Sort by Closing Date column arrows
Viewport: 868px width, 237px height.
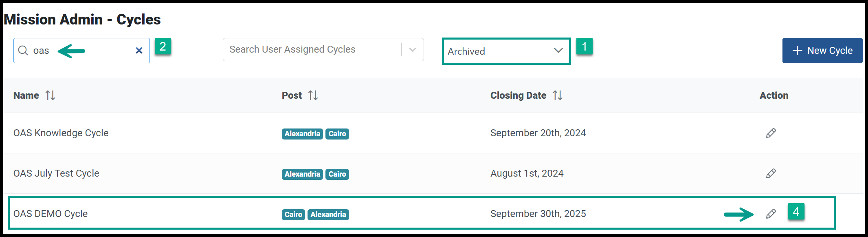(558, 95)
